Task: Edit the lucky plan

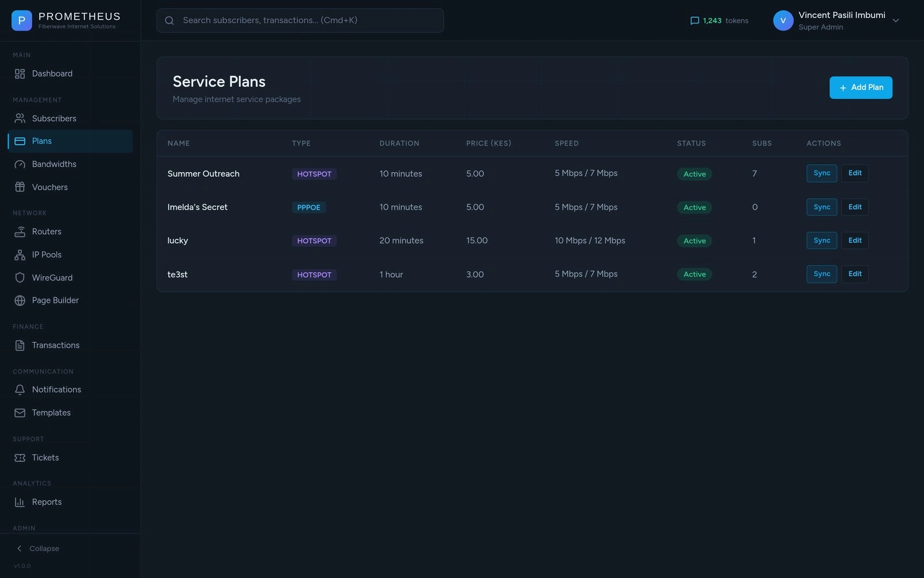Action: click(x=855, y=240)
